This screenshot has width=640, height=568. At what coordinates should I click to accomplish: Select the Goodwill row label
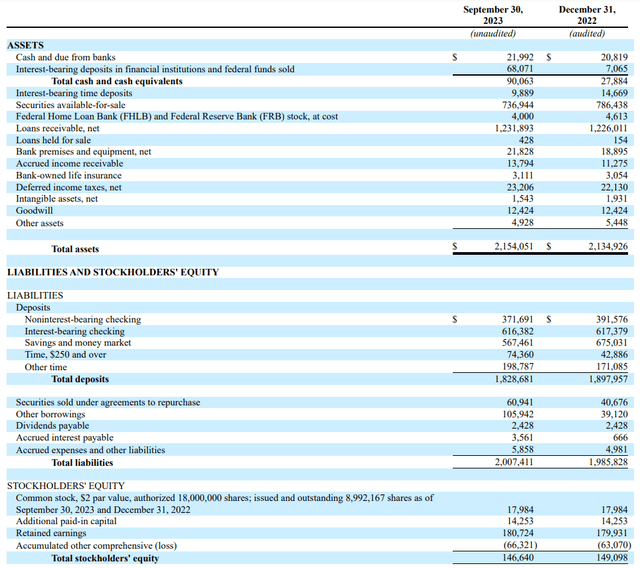point(34,211)
